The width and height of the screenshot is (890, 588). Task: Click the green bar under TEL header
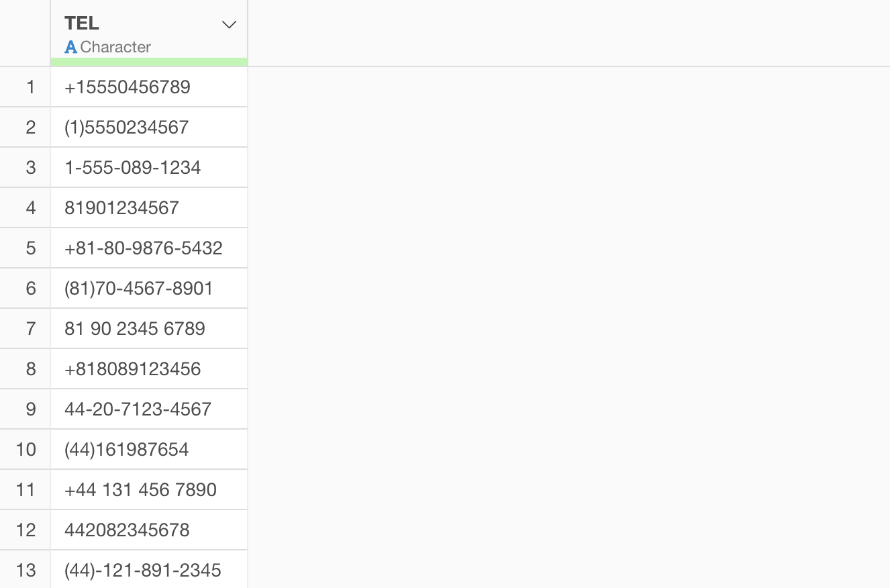tap(148, 62)
